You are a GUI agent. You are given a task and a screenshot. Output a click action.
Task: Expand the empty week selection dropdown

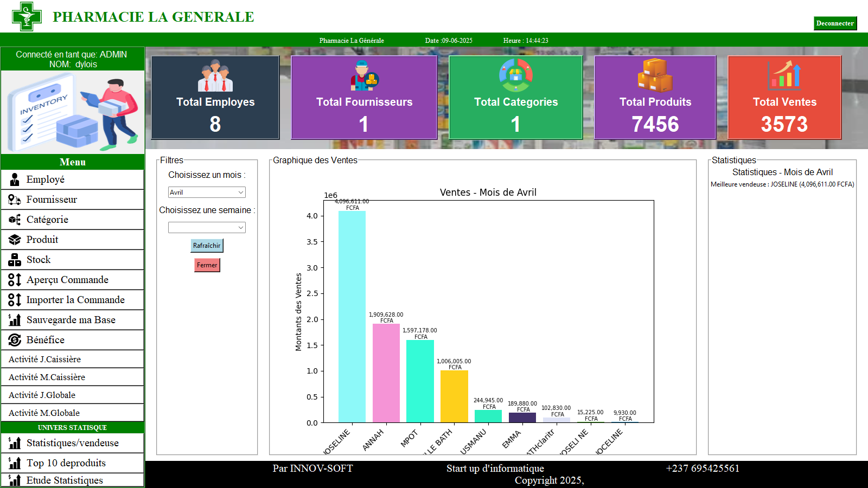pyautogui.click(x=207, y=228)
